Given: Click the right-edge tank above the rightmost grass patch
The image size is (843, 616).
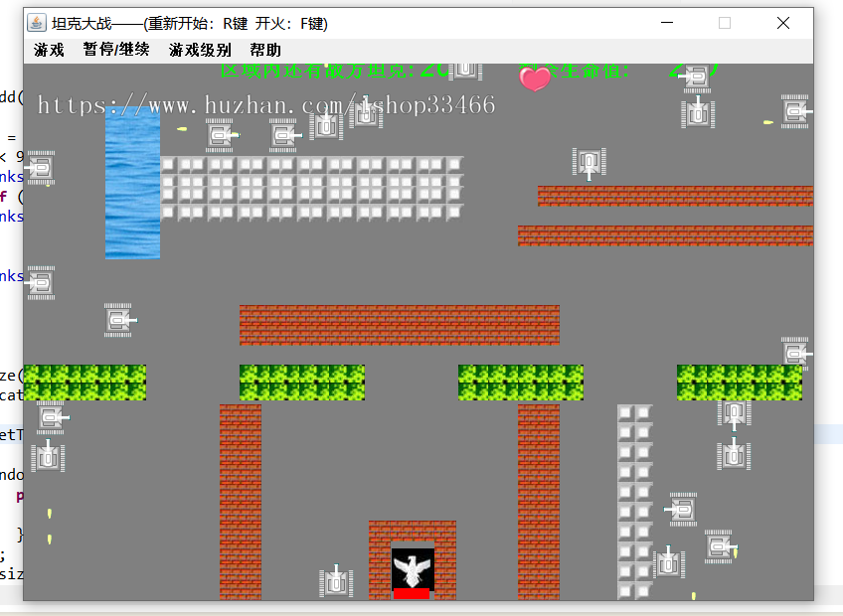Looking at the screenshot, I should 796,354.
